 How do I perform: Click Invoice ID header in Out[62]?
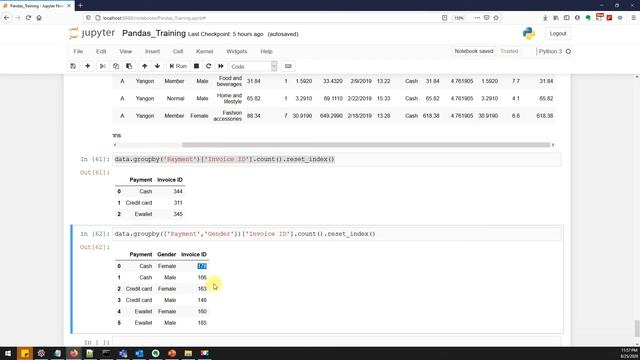point(194,254)
